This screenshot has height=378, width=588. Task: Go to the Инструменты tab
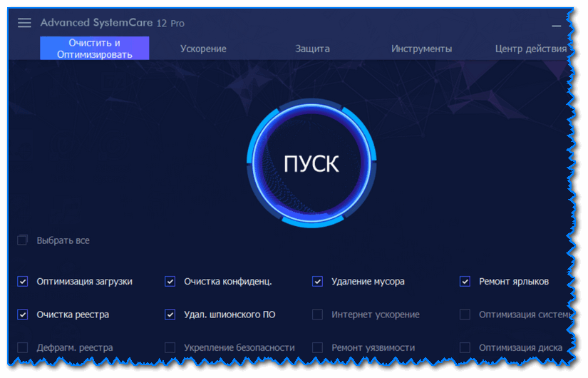point(421,48)
